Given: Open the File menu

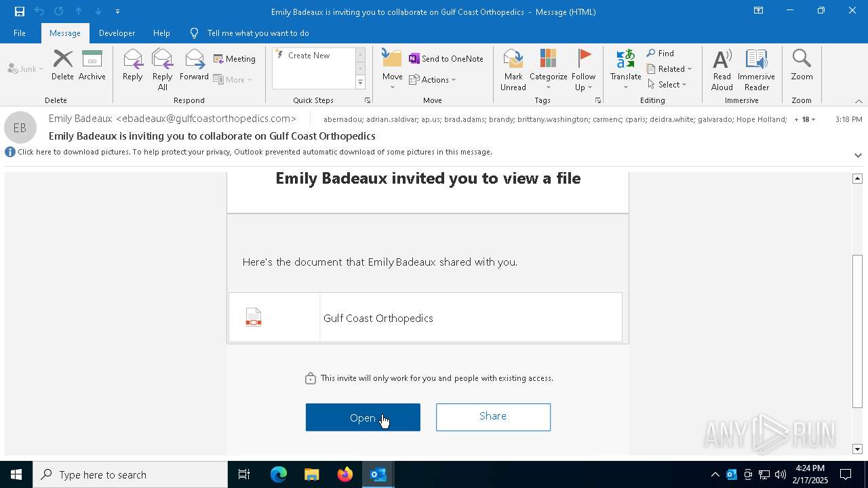Looking at the screenshot, I should pos(20,33).
